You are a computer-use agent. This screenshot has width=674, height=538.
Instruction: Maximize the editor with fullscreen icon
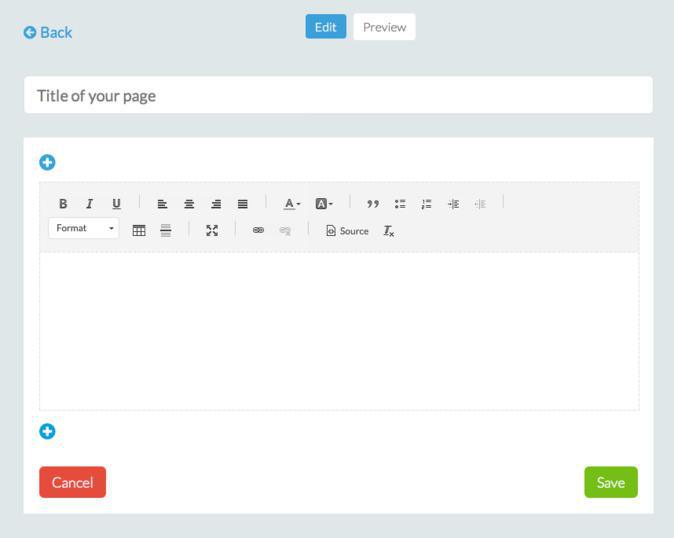pos(212,230)
